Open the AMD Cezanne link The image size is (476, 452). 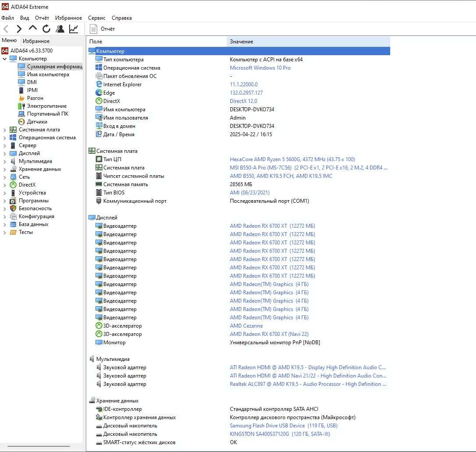(246, 326)
